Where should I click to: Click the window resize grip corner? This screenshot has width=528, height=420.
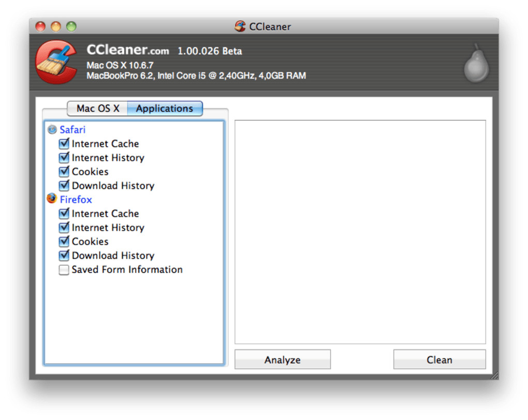[x=495, y=375]
